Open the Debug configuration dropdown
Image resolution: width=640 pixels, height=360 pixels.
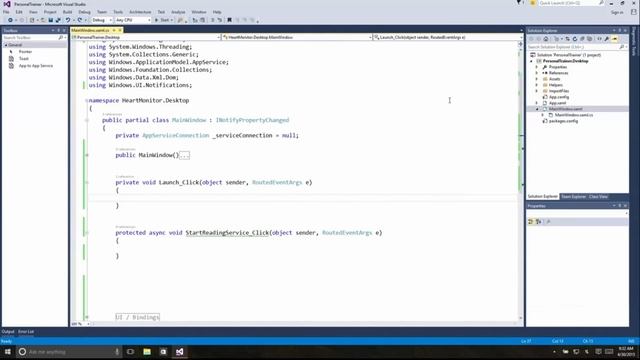101,20
